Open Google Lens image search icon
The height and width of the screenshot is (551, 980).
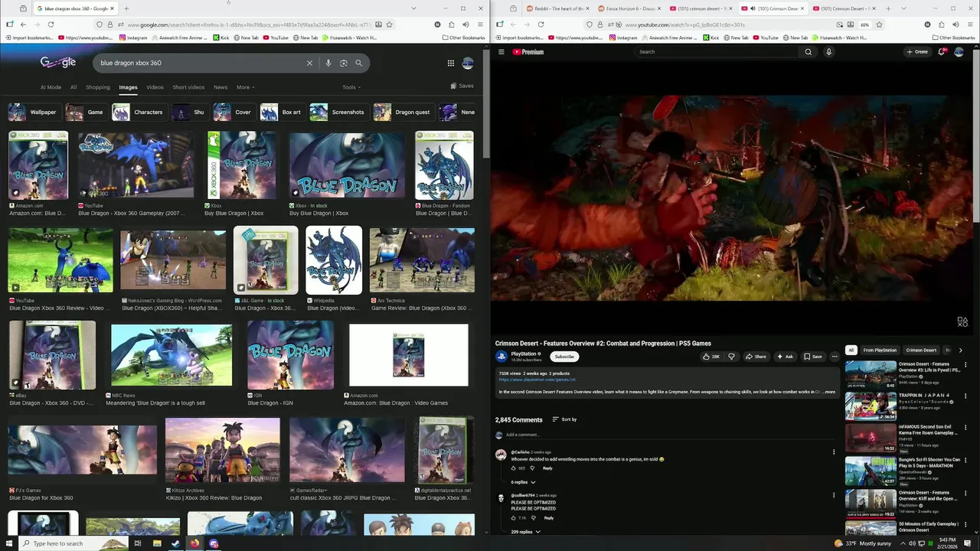(x=344, y=63)
